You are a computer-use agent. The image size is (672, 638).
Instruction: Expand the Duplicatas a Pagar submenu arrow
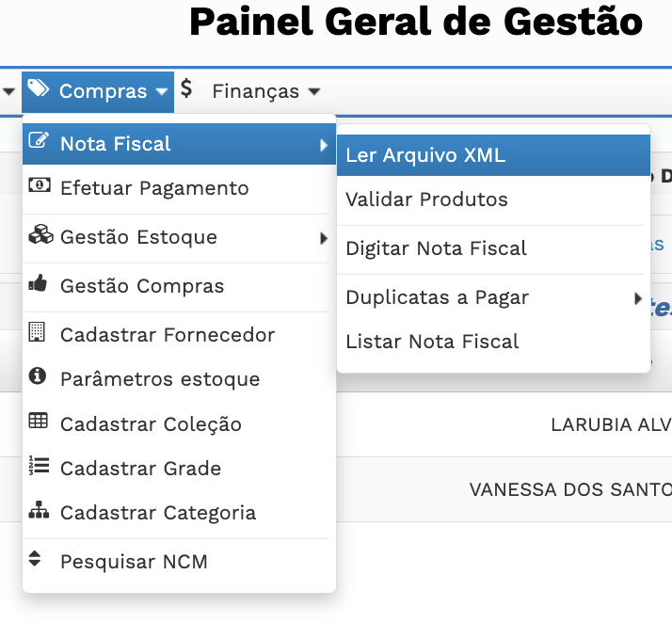coord(639,299)
